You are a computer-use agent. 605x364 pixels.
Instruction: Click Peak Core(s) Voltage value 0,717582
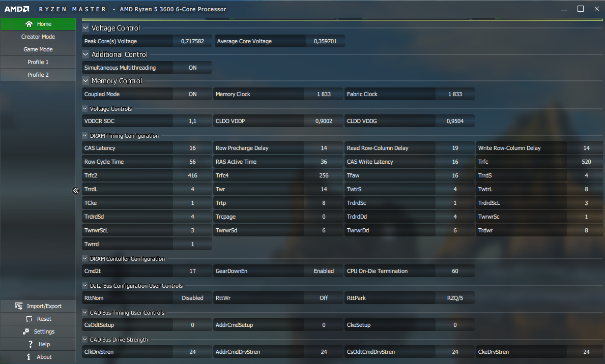click(x=192, y=41)
